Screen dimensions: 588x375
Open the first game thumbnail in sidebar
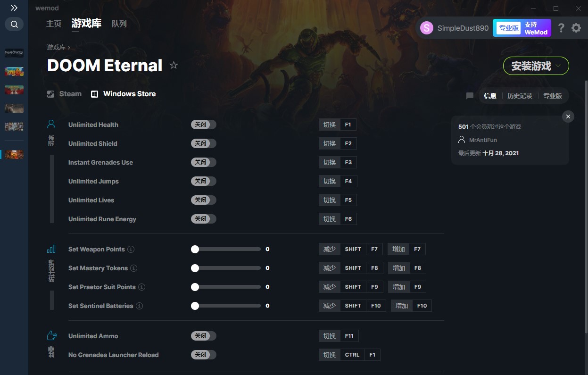pyautogui.click(x=14, y=53)
